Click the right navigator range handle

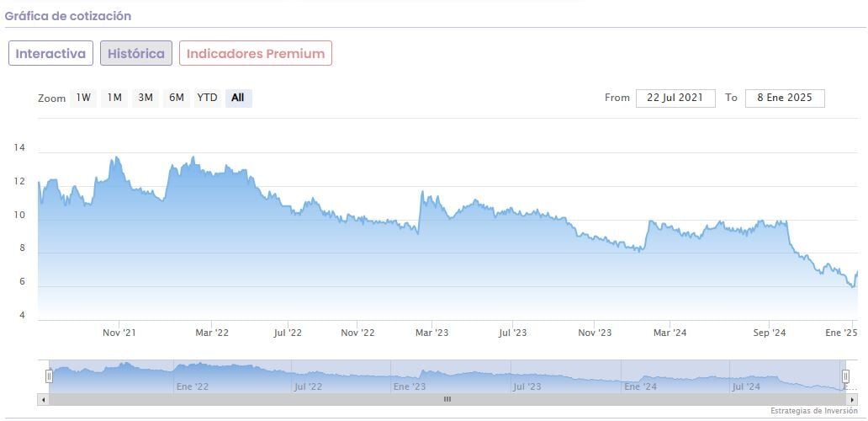[x=845, y=376]
